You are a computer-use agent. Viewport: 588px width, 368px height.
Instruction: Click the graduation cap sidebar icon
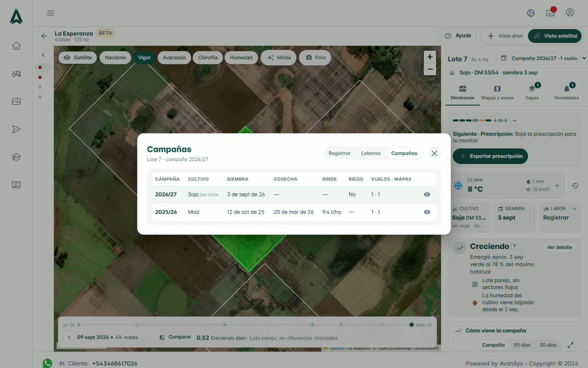pyautogui.click(x=16, y=157)
